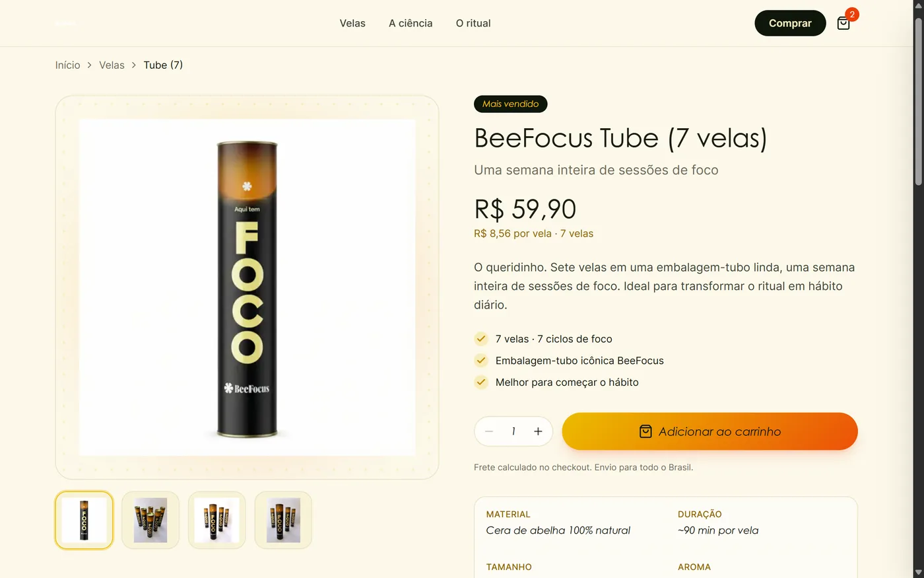The image size is (924, 578).
Task: Open the Velas menu item
Action: coord(352,23)
